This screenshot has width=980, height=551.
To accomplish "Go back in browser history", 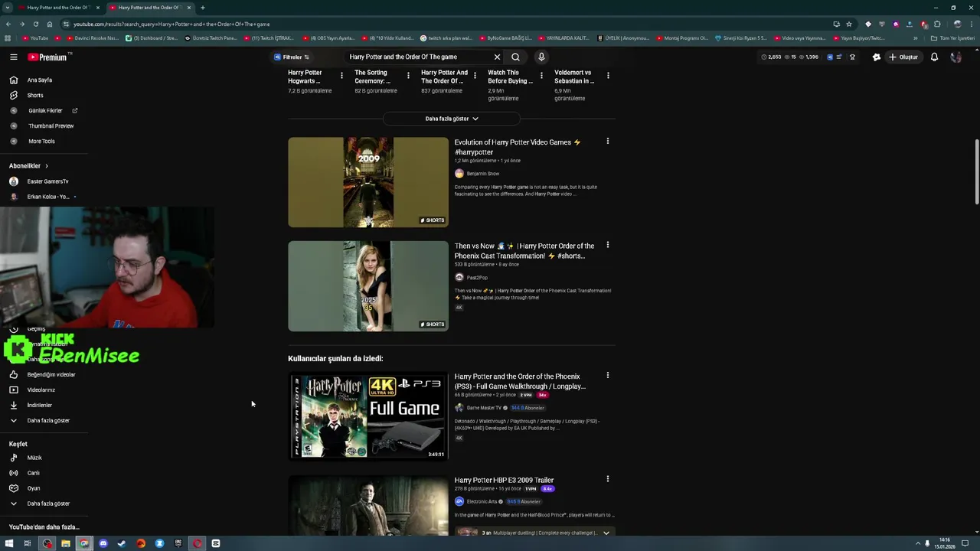I will [x=8, y=24].
